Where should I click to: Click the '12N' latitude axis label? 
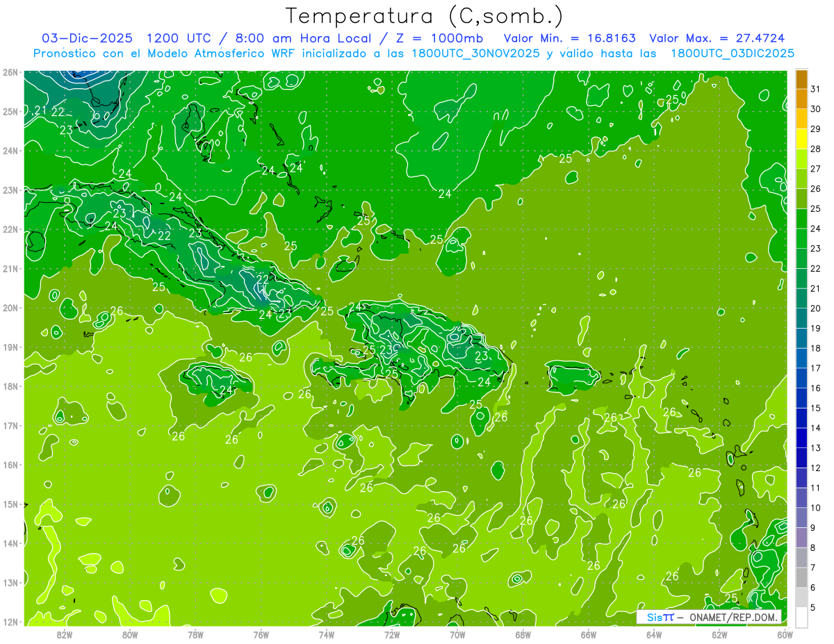coord(10,622)
